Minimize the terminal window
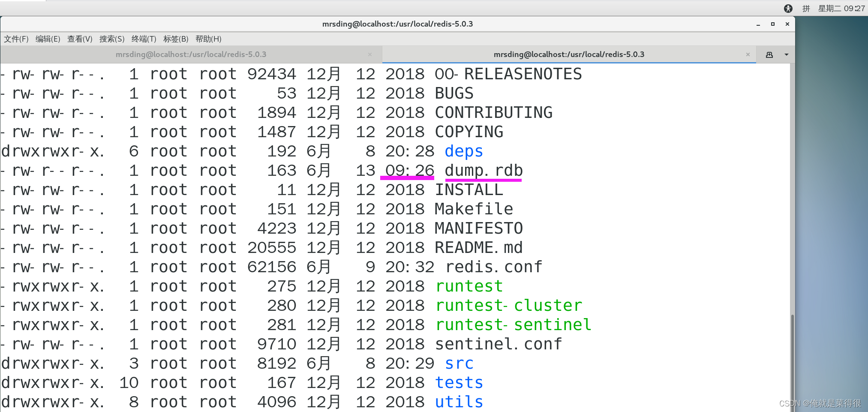This screenshot has width=868, height=412. pyautogui.click(x=758, y=24)
